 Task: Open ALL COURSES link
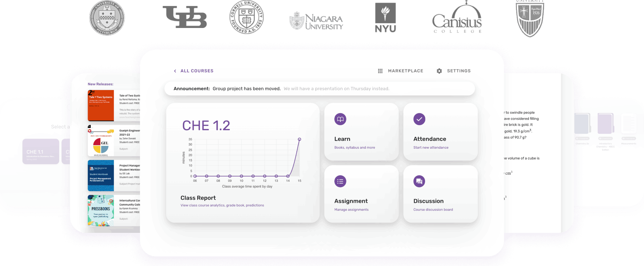click(197, 71)
